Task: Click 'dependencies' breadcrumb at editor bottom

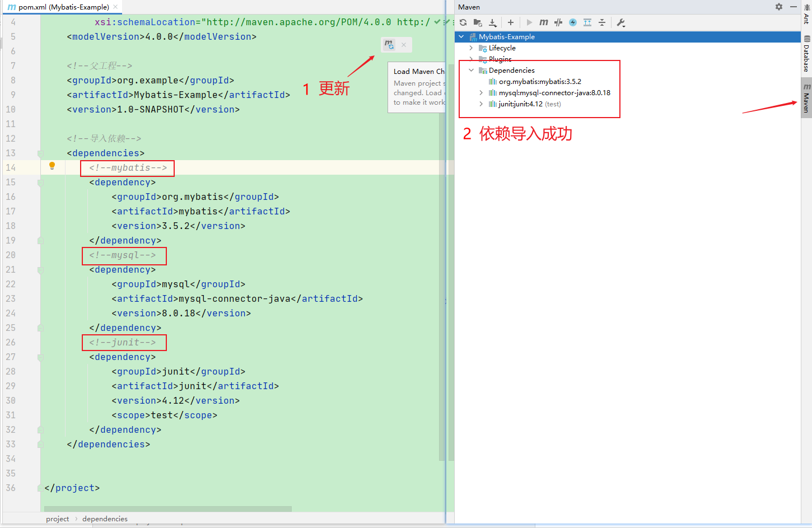Action: 105,519
